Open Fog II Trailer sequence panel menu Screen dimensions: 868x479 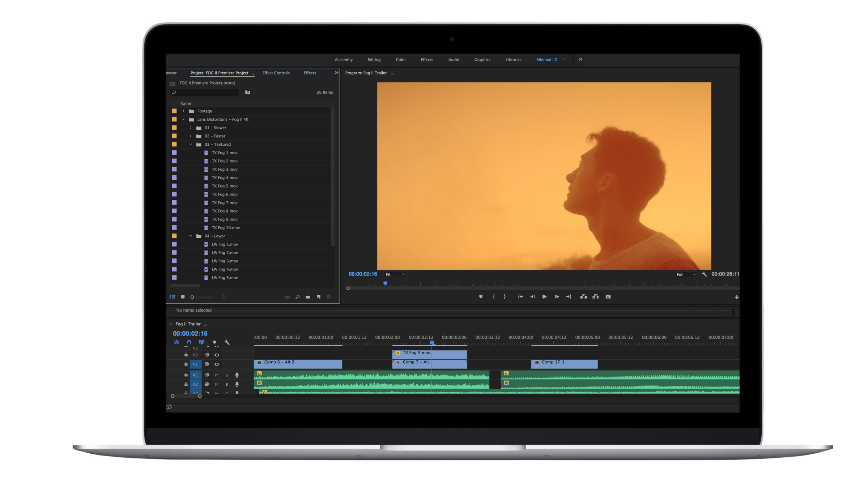click(x=206, y=324)
